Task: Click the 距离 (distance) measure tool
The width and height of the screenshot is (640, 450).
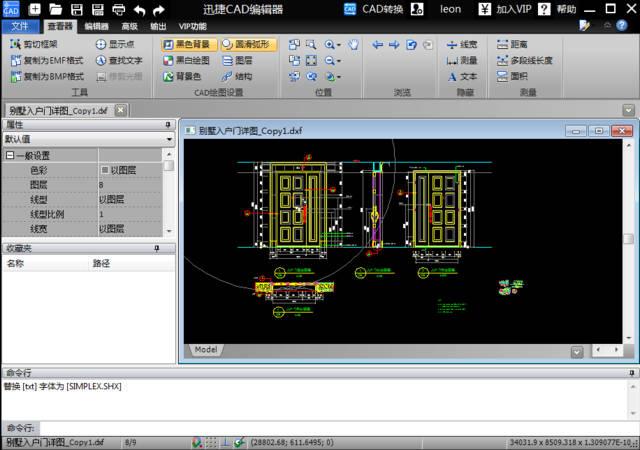Action: pyautogui.click(x=510, y=45)
